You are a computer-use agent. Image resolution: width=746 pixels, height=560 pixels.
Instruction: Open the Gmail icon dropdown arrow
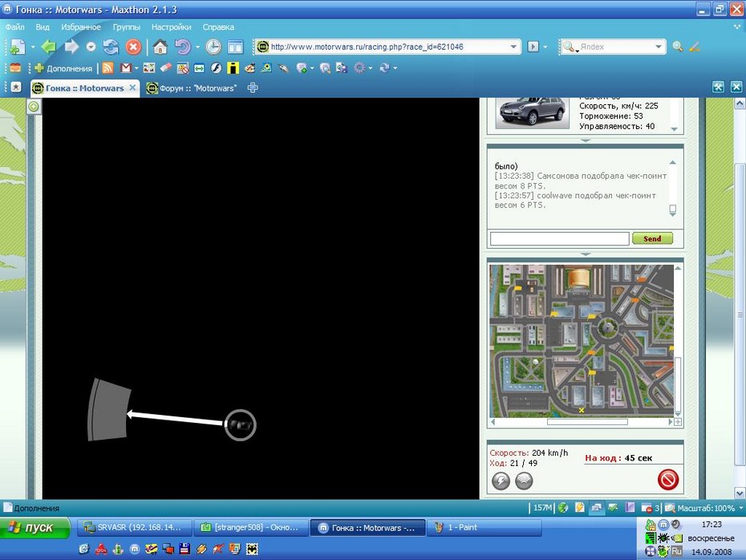pyautogui.click(x=136, y=68)
